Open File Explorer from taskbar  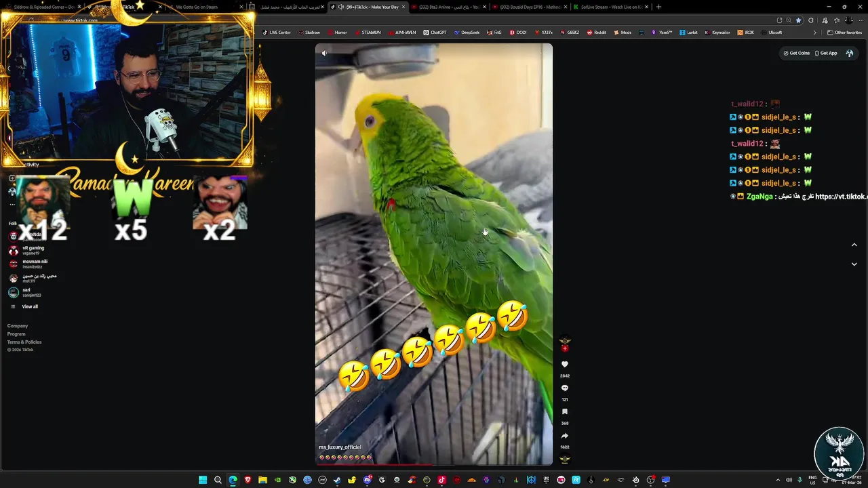262,480
